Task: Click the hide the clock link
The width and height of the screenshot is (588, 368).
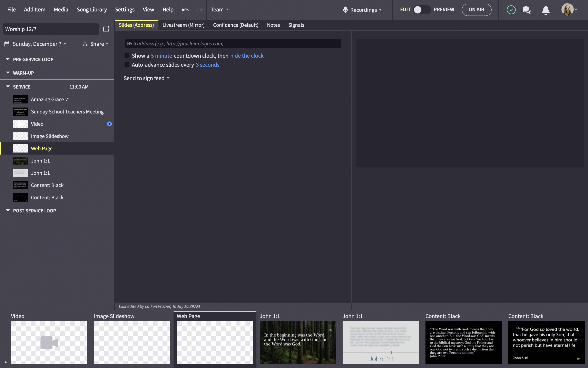Action: click(x=247, y=56)
